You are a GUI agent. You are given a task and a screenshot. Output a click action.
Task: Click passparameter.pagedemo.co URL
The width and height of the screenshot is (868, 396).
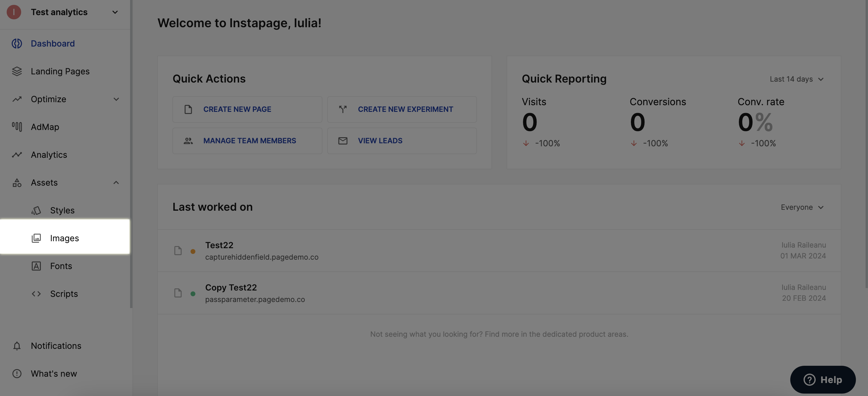255,299
